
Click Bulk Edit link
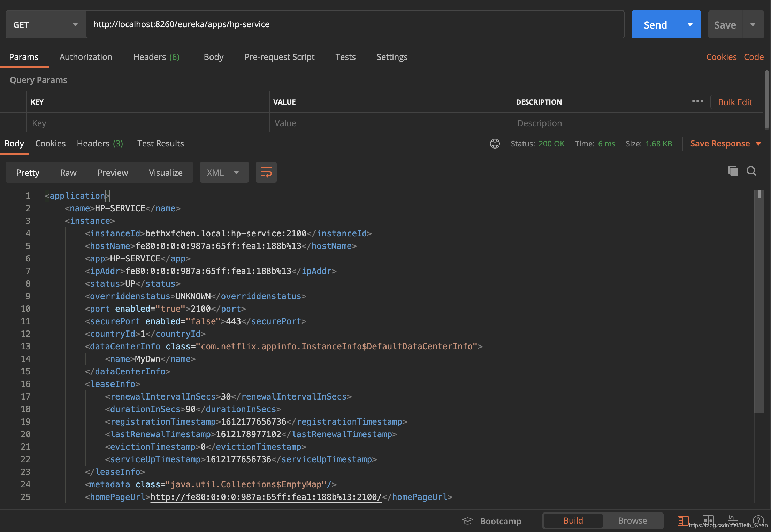tap(735, 102)
